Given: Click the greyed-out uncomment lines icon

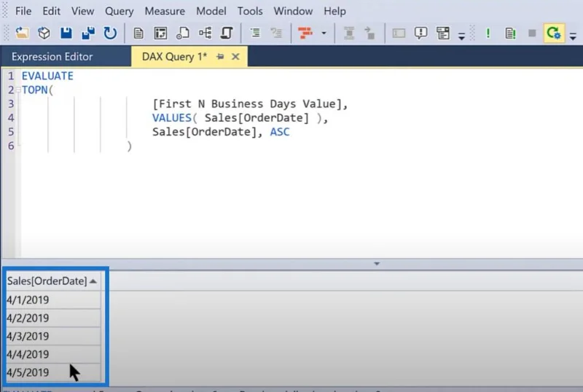Looking at the screenshot, I should tap(277, 34).
